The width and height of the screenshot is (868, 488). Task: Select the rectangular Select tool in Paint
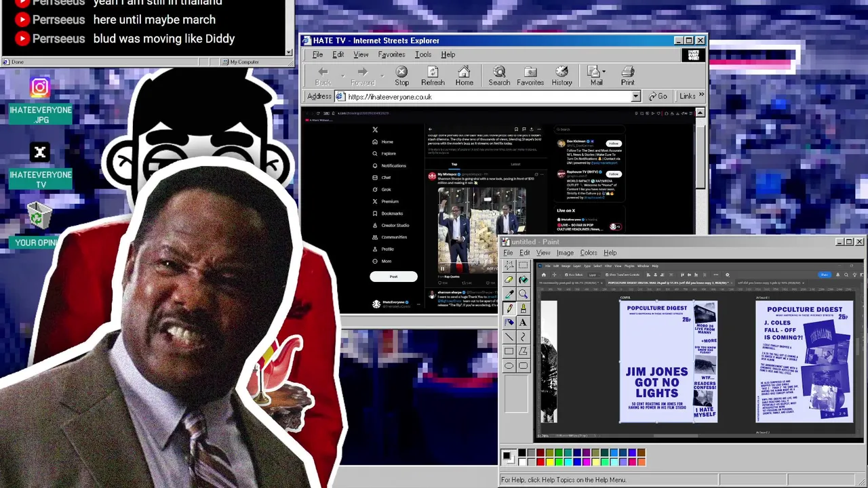[523, 265]
